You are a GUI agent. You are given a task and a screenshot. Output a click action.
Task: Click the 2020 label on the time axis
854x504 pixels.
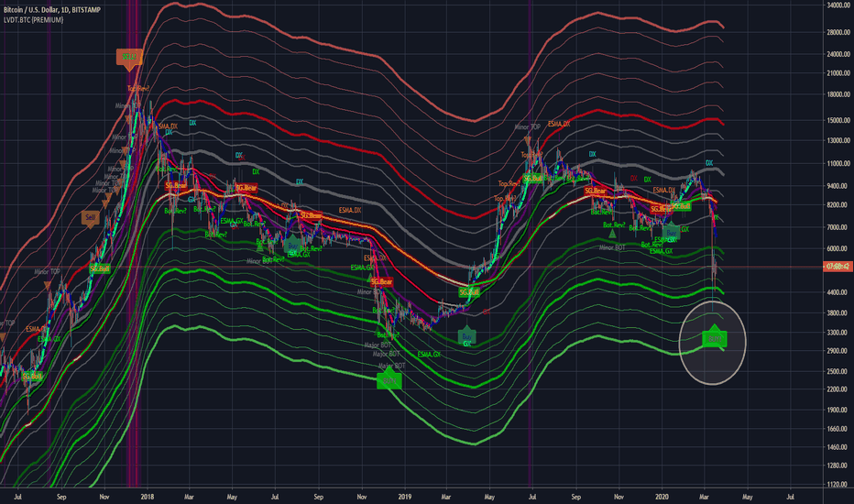click(662, 497)
